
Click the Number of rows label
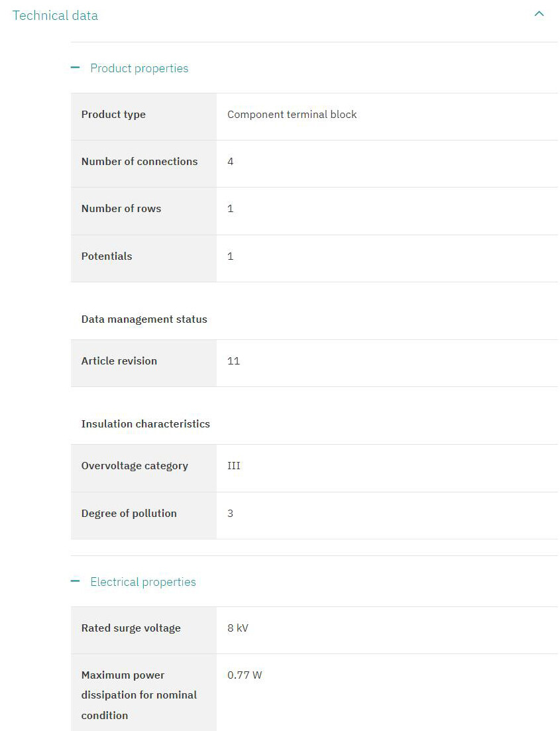click(121, 209)
